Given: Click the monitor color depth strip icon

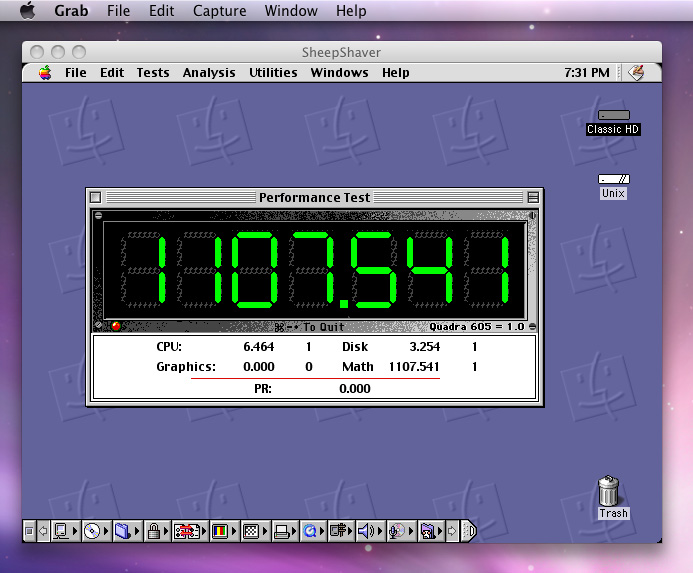Looking at the screenshot, I should pos(218,531).
